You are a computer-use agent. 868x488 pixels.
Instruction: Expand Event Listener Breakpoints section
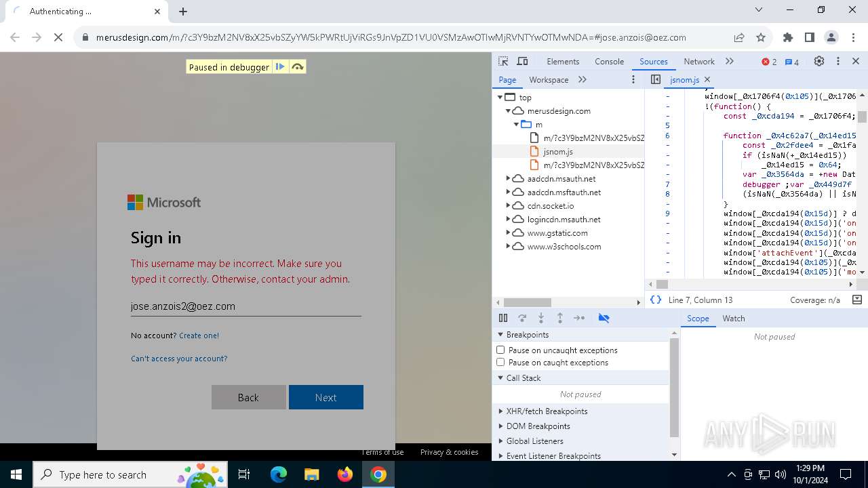(x=501, y=456)
